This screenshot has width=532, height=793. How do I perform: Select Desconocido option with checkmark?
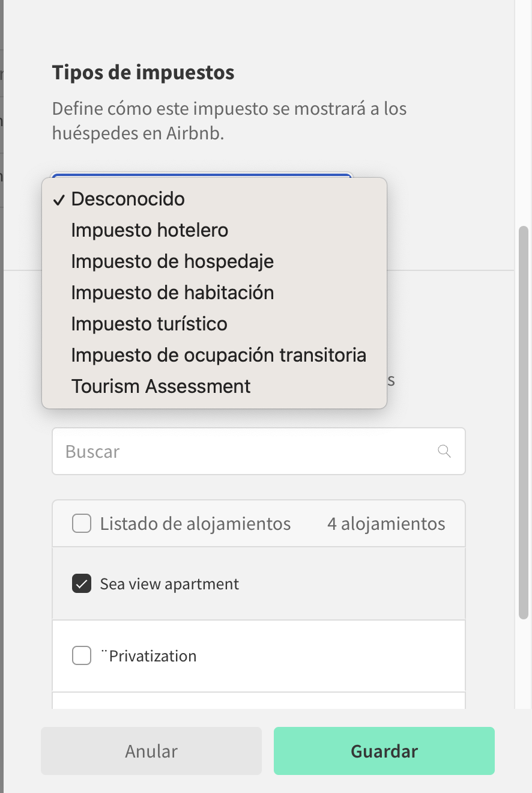pos(127,199)
